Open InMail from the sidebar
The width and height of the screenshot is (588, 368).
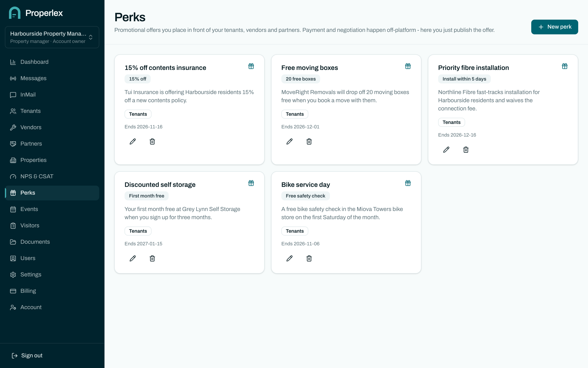tap(52, 95)
